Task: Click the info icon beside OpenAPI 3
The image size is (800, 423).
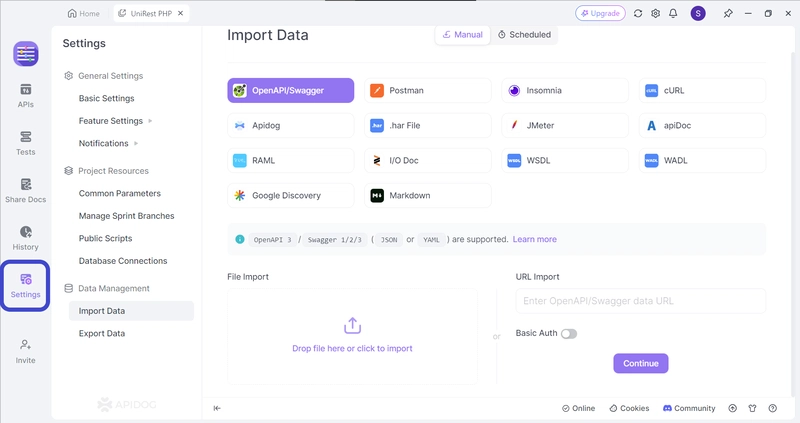Action: pyautogui.click(x=240, y=239)
